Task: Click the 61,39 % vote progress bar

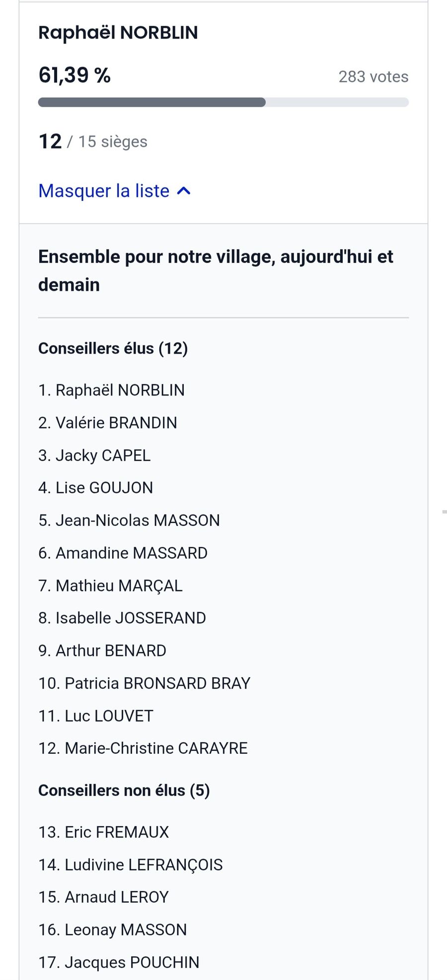Action: tap(223, 103)
